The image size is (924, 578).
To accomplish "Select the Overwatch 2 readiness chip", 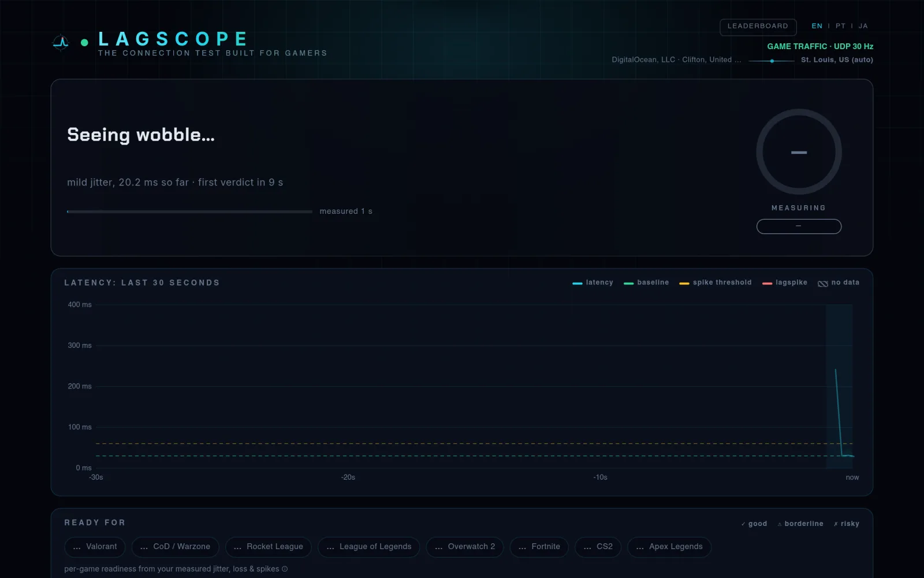I will (464, 547).
